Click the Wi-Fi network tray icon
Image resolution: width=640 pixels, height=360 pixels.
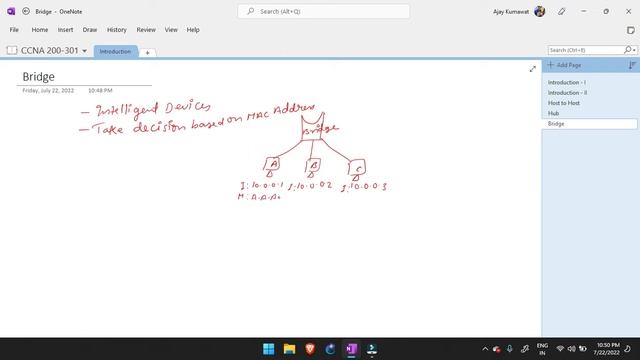(x=560, y=349)
